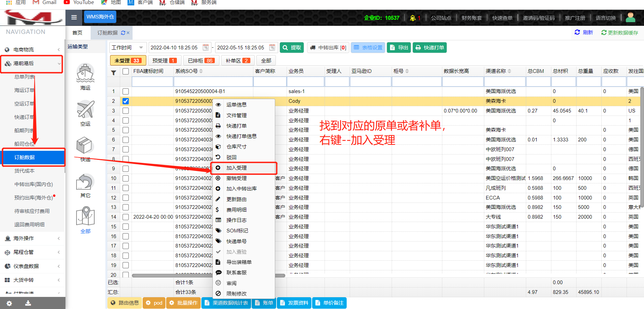Select the 海运 sea freight ship icon
Viewport: 644px width, 309px height.
[x=85, y=73]
